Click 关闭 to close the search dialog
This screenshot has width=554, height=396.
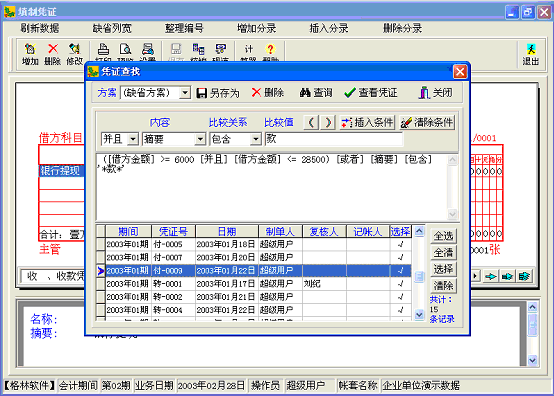[x=436, y=93]
